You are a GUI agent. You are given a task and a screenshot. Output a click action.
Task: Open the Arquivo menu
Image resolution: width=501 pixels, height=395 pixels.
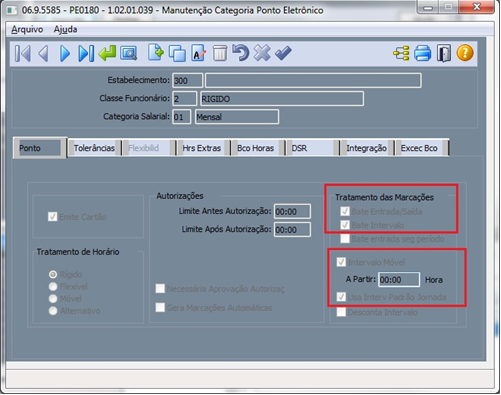click(27, 29)
